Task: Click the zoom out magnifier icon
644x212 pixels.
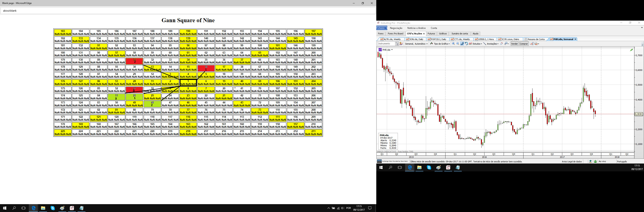Action: [458, 44]
